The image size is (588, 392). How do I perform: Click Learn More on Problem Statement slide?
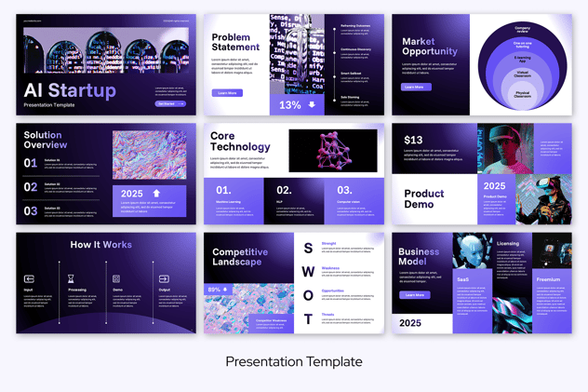click(x=227, y=93)
